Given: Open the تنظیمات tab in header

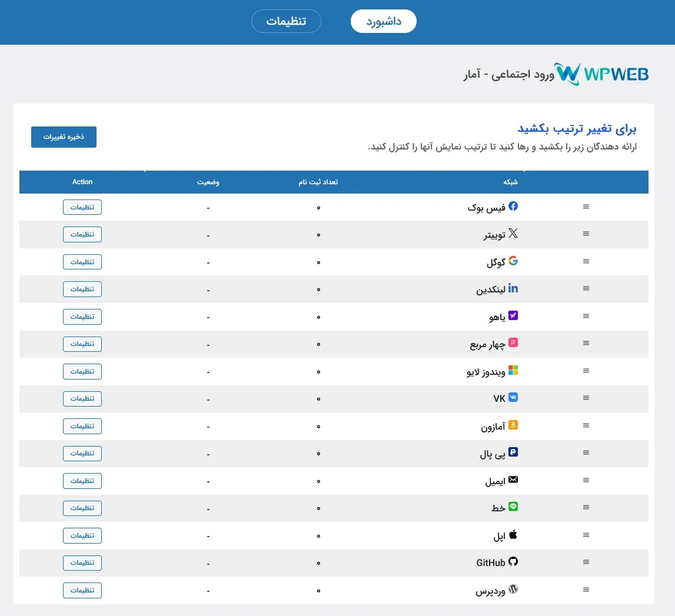Looking at the screenshot, I should (x=286, y=21).
